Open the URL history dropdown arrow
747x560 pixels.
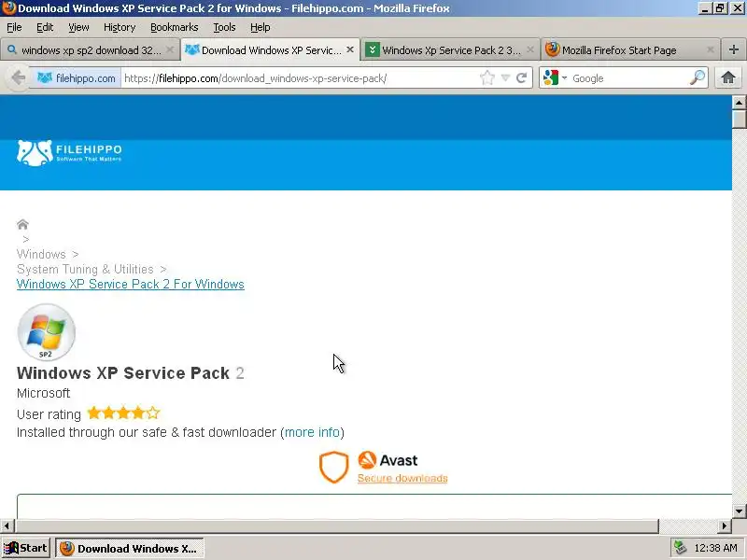tap(505, 78)
